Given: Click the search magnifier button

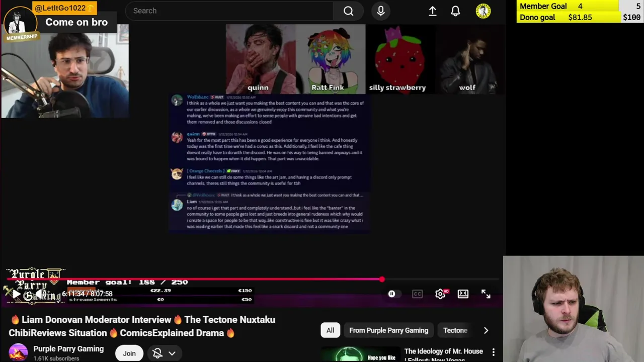Looking at the screenshot, I should point(348,11).
